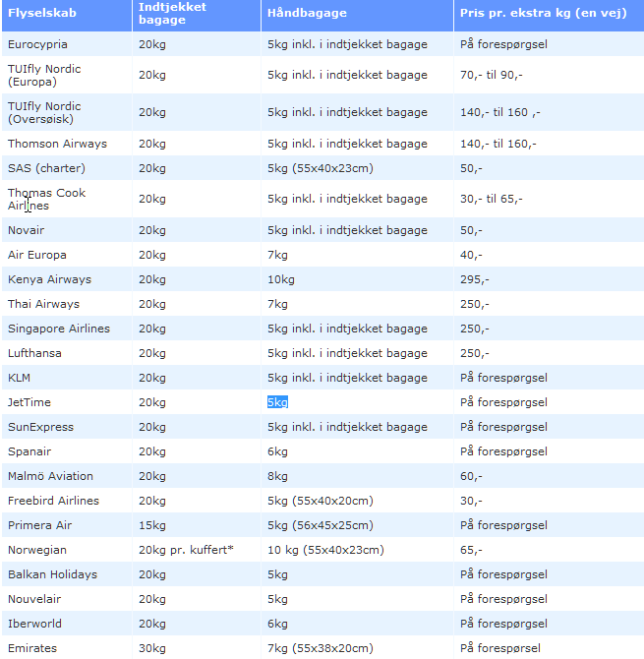Click 5kg (56x45x25cm) for Primera Air
This screenshot has height=659, width=644.
click(x=321, y=525)
